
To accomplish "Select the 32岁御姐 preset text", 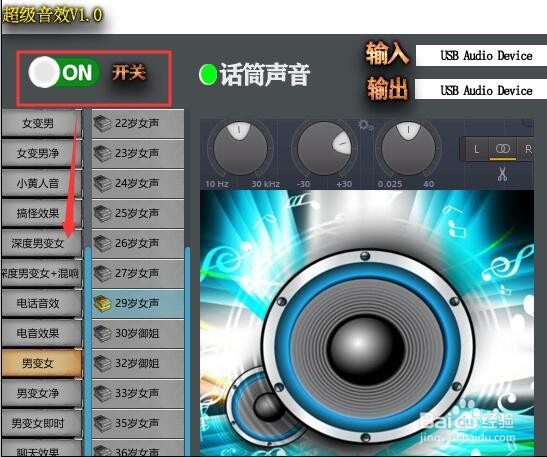I will click(x=137, y=363).
